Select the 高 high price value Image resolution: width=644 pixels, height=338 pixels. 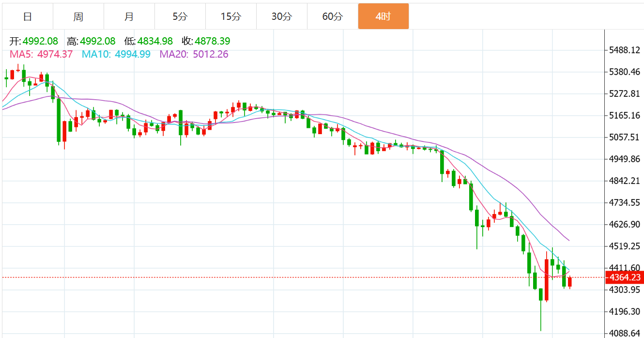[98, 41]
